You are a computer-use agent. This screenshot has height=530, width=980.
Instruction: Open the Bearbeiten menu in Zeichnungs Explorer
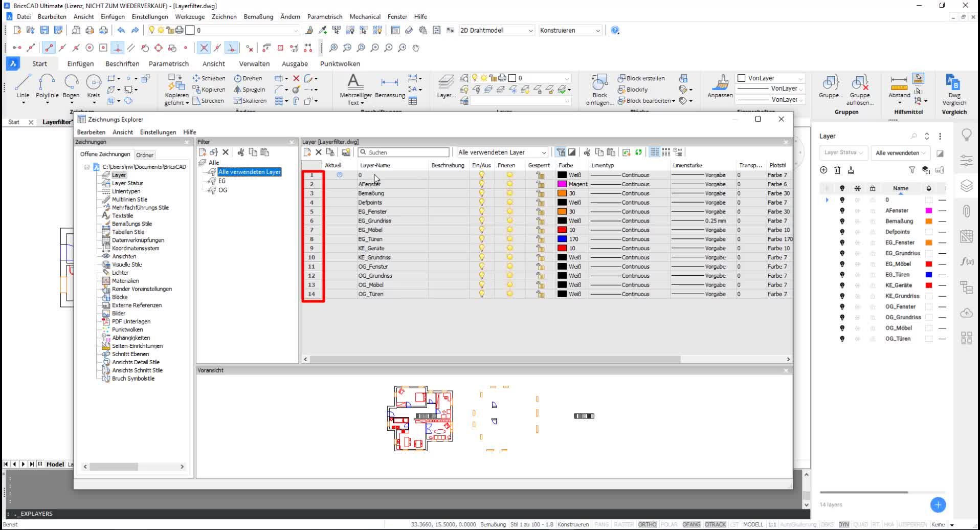pyautogui.click(x=91, y=132)
